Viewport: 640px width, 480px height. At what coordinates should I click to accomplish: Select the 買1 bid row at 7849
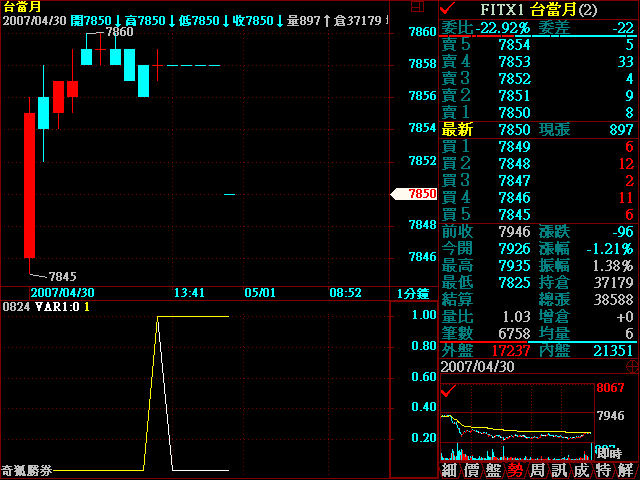[538, 147]
